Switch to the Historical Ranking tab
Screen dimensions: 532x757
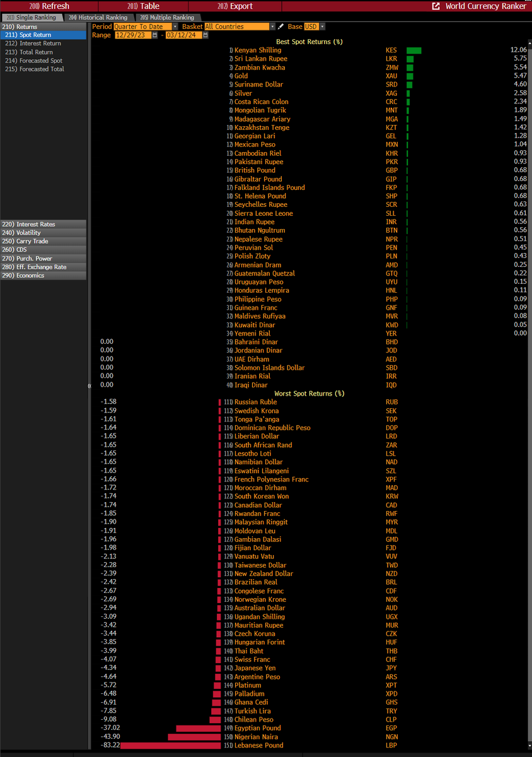(x=98, y=18)
